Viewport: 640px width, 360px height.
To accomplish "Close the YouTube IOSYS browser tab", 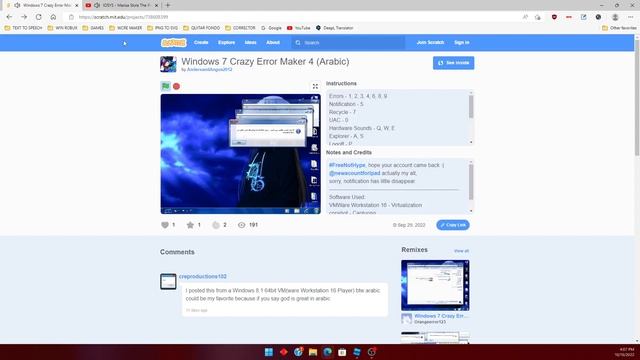I will 156,5.
